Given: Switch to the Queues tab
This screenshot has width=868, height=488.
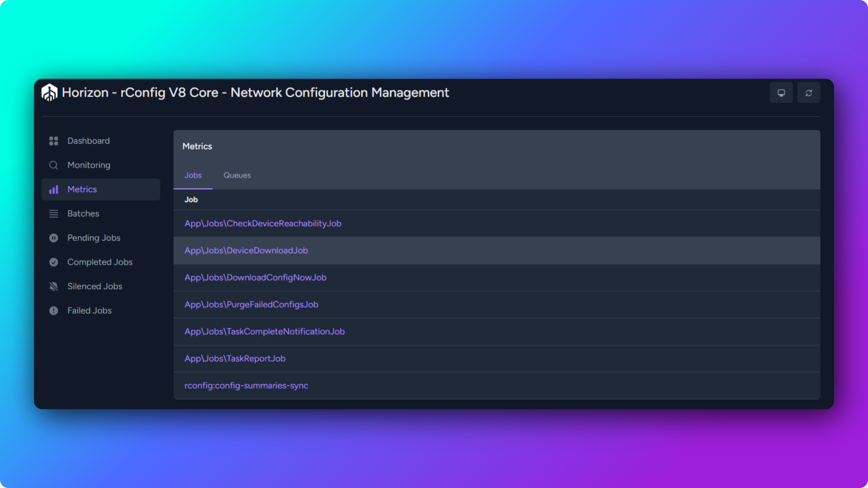Looking at the screenshot, I should point(237,175).
